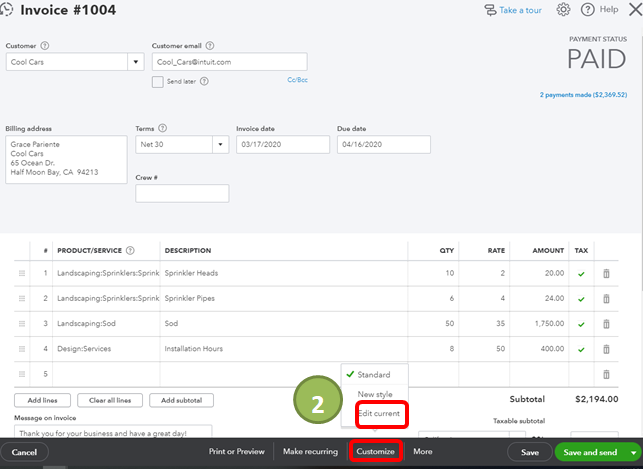643x469 pixels.
Task: Choose New style from menu
Action: pos(375,394)
